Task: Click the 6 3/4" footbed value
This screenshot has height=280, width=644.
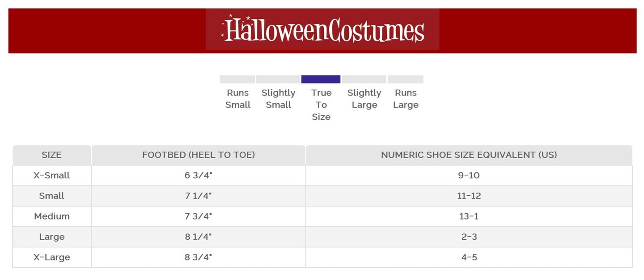Action: (199, 176)
